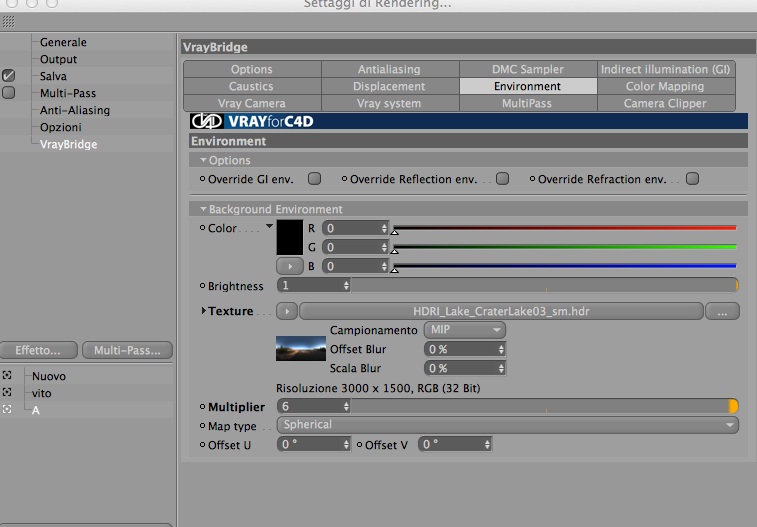Image resolution: width=757 pixels, height=527 pixels.
Task: Open the Indirect illumination (GI) tab
Action: [666, 69]
